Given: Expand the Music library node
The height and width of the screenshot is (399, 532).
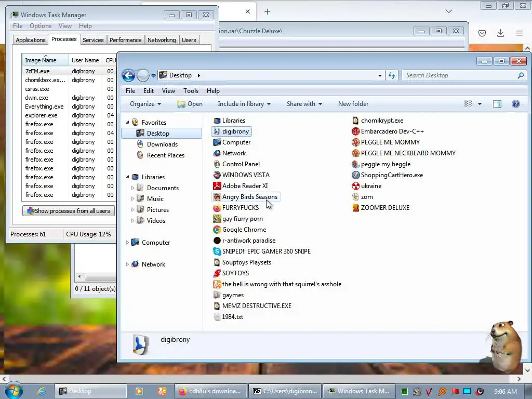Looking at the screenshot, I should click(132, 198).
